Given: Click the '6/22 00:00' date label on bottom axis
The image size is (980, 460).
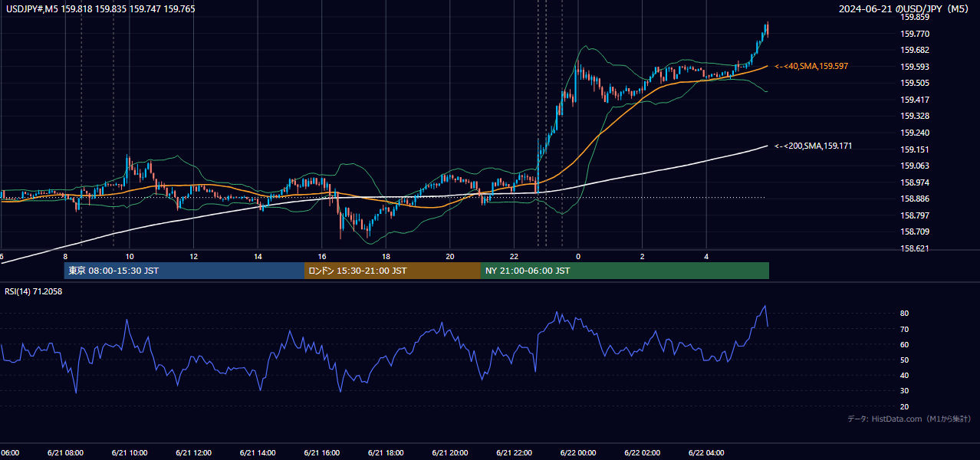Looking at the screenshot, I should click(578, 453).
